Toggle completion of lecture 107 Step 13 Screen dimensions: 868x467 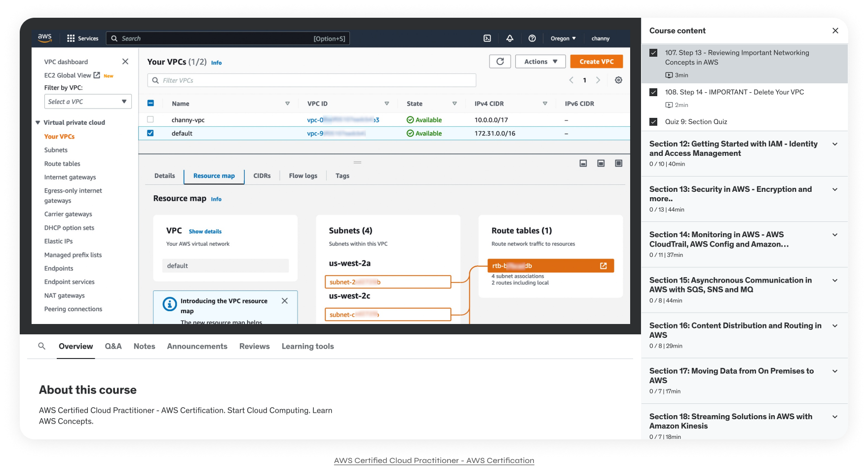[x=653, y=53]
